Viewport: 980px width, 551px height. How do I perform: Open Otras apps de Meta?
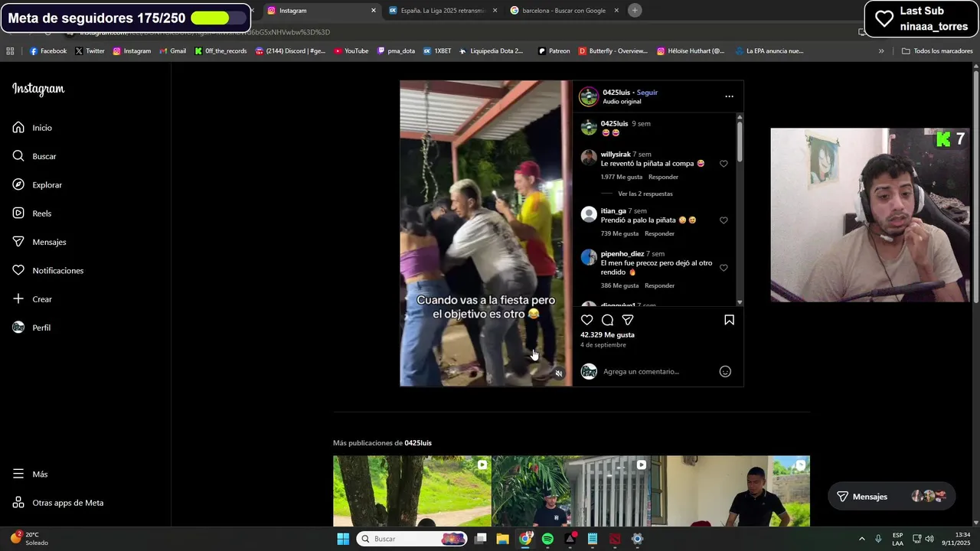57,503
